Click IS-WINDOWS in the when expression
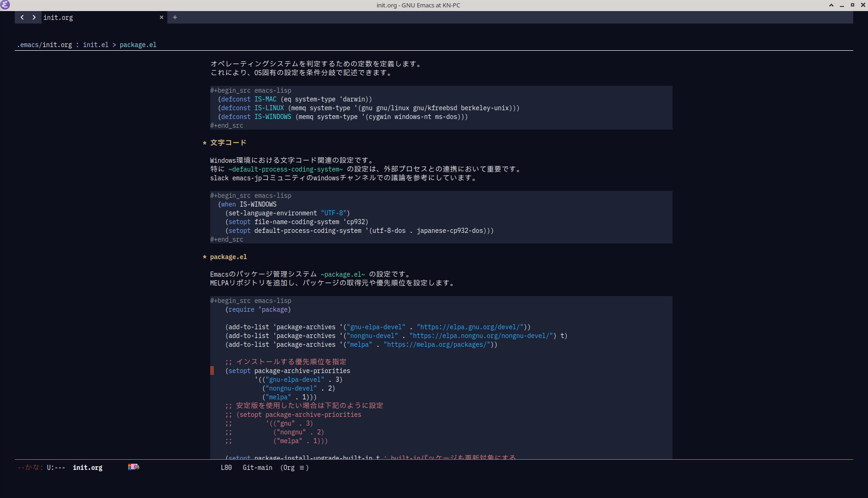 coord(258,205)
